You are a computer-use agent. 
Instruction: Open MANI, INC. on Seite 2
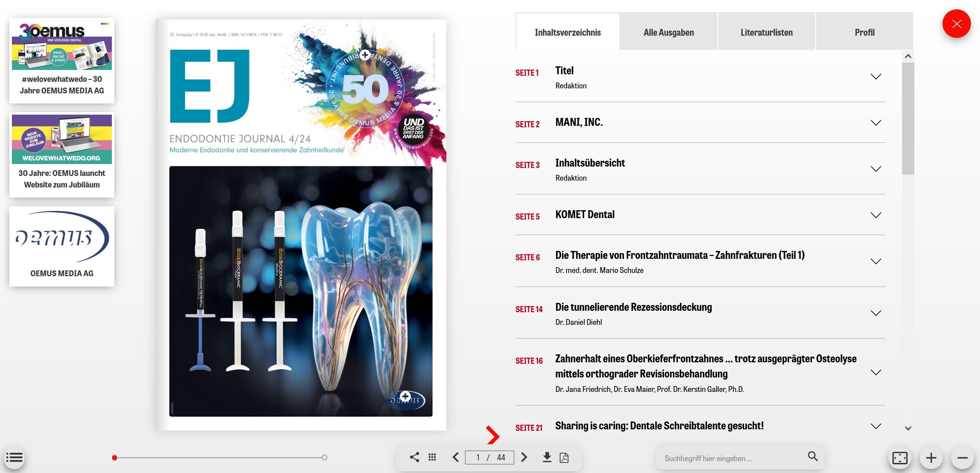tap(579, 122)
